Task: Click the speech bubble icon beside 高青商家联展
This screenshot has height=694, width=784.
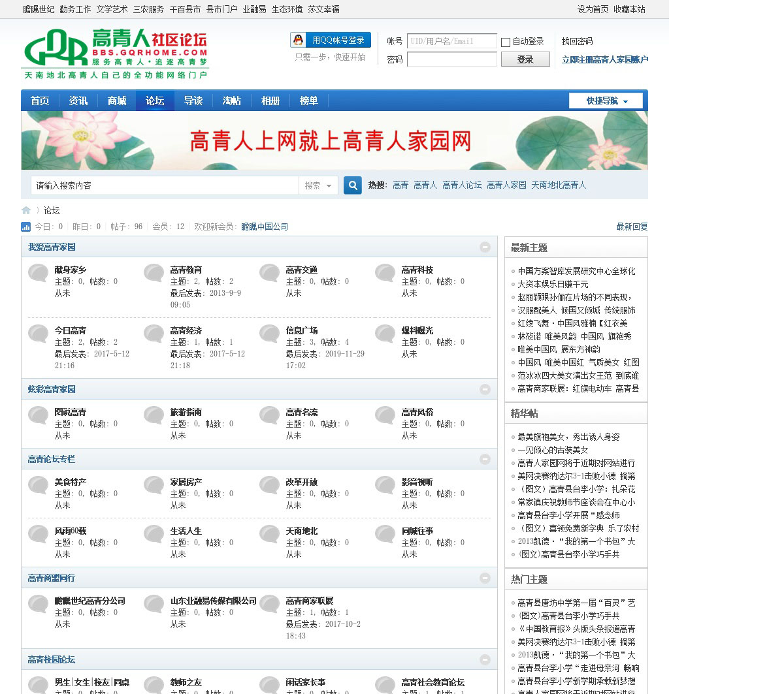Action: [270, 604]
